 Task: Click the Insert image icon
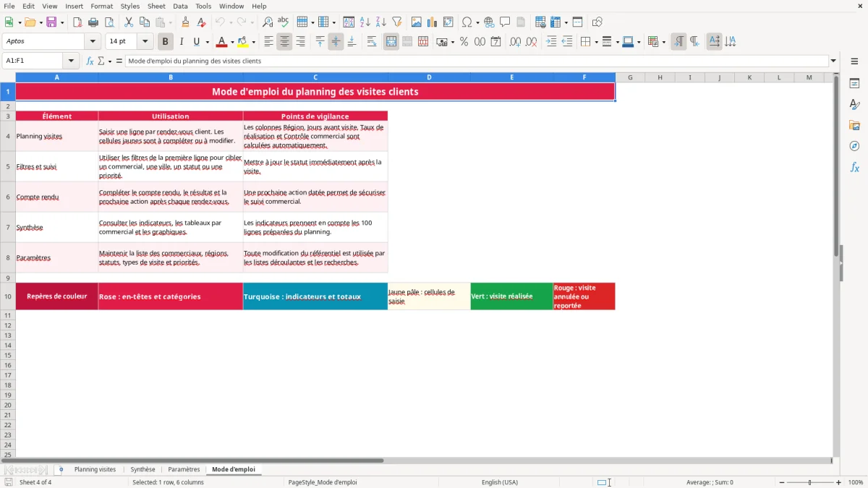(x=417, y=22)
